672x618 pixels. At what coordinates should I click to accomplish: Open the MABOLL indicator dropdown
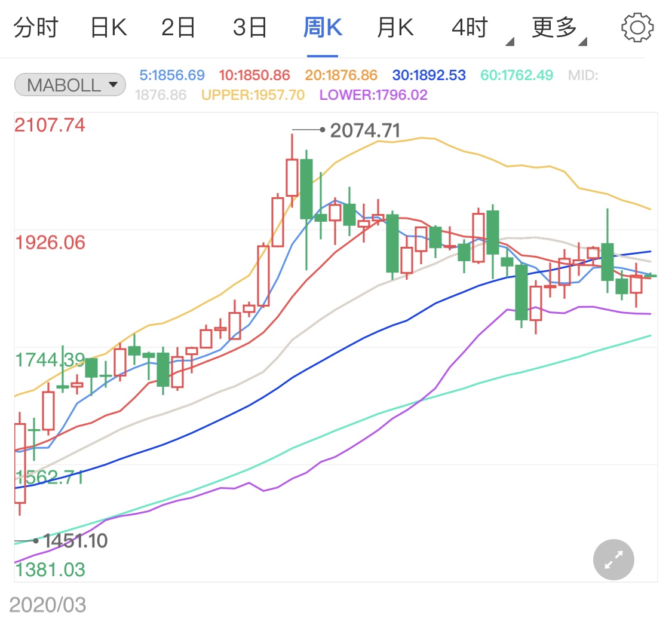tap(70, 84)
